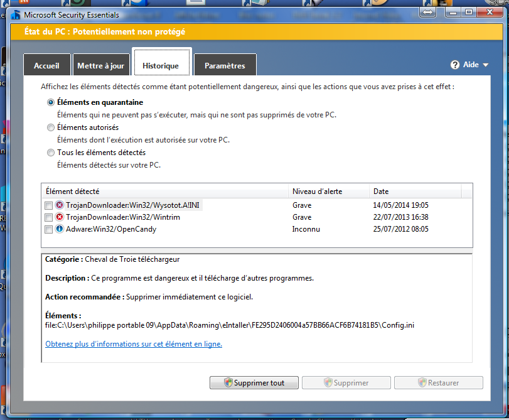Click Cheval de Troie téléchargeur category text

[132, 259]
